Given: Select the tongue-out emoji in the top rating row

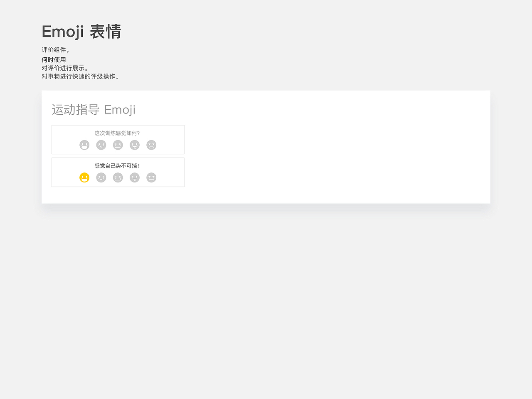Looking at the screenshot, I should point(134,145).
